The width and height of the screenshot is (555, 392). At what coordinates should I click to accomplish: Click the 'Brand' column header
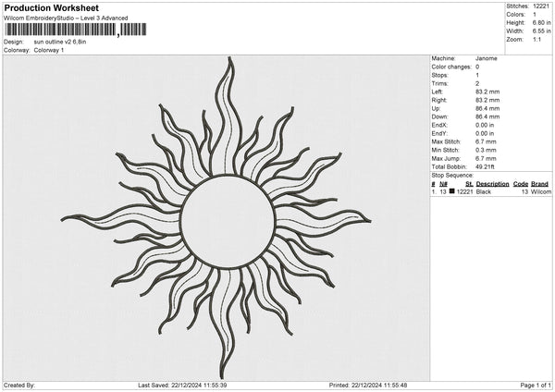[540, 184]
